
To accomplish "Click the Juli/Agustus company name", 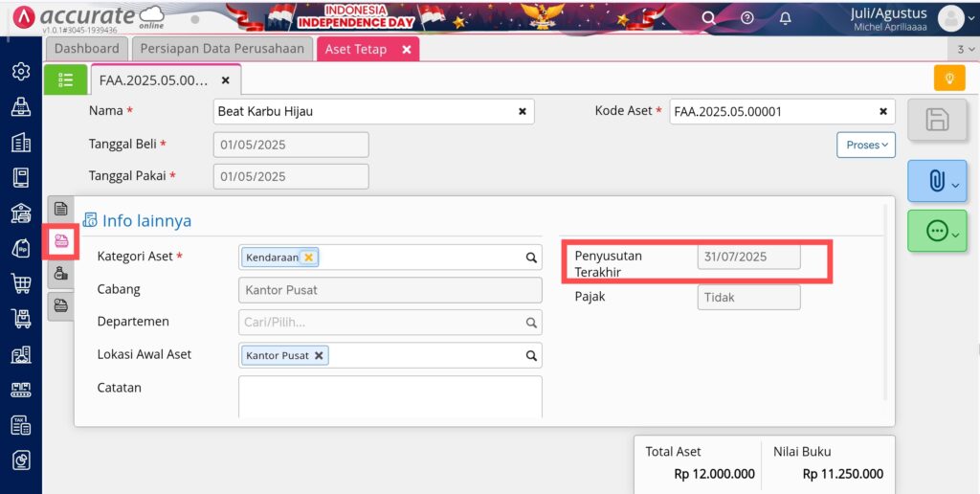I will pyautogui.click(x=889, y=13).
